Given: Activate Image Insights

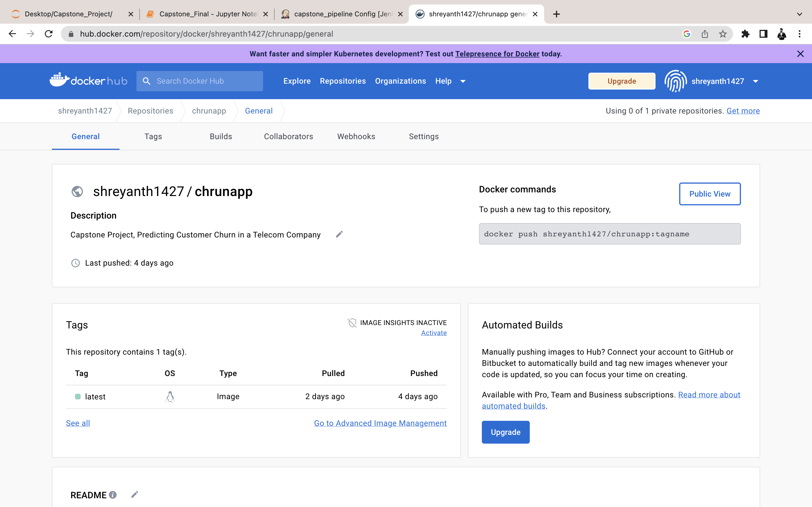Looking at the screenshot, I should 434,333.
